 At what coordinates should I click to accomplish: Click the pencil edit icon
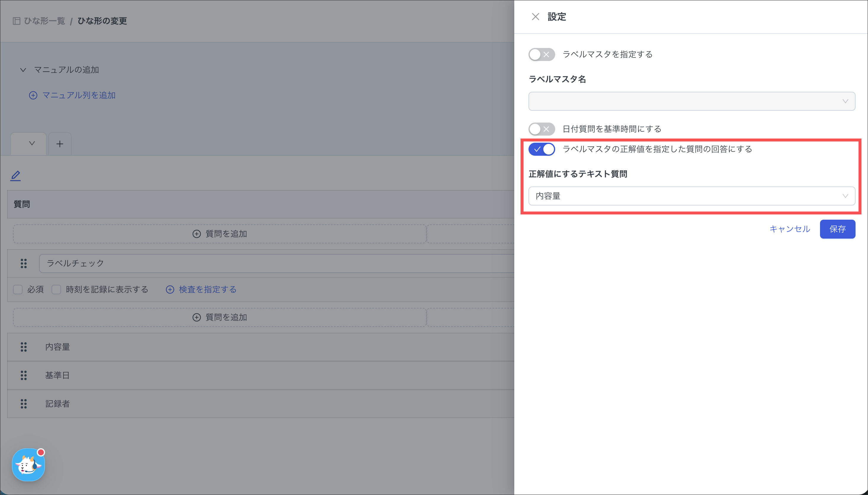point(16,176)
